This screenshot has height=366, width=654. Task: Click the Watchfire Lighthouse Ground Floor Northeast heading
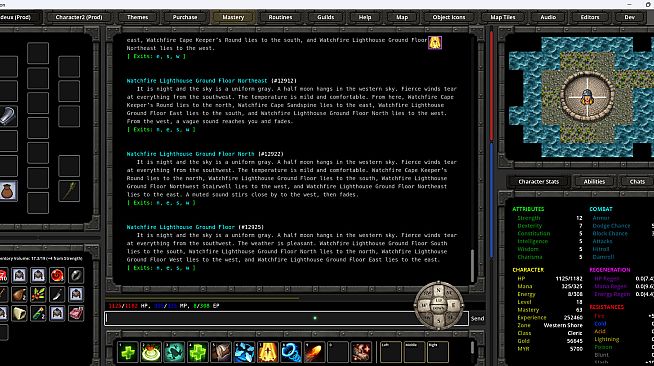pyautogui.click(x=197, y=80)
